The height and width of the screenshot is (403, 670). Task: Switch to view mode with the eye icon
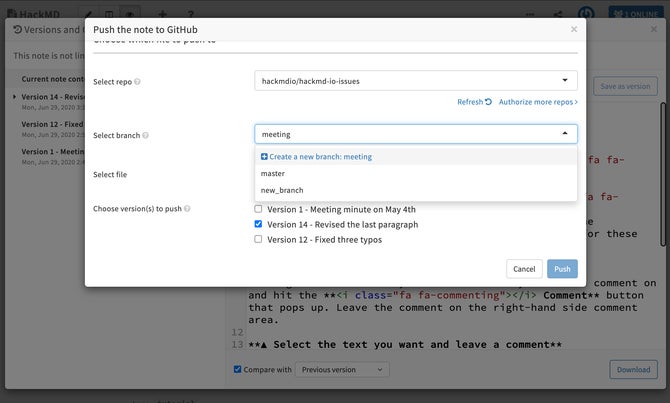point(129,14)
